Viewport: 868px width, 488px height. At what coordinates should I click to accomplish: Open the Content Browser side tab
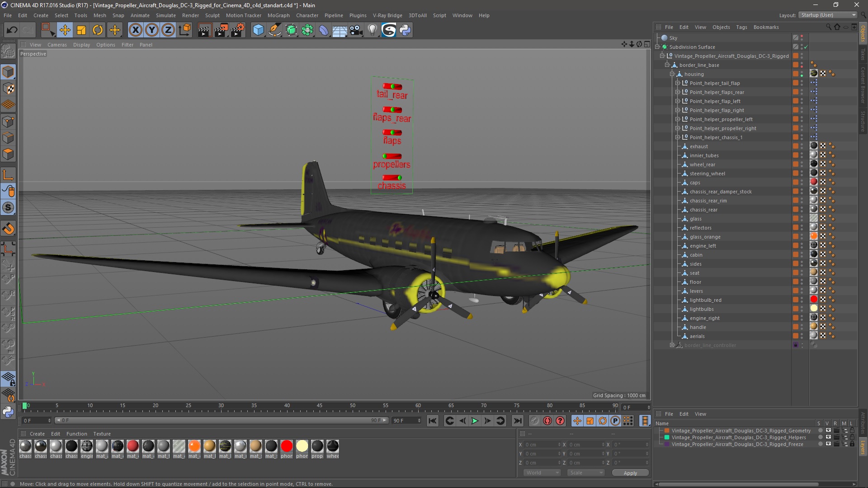[863, 84]
